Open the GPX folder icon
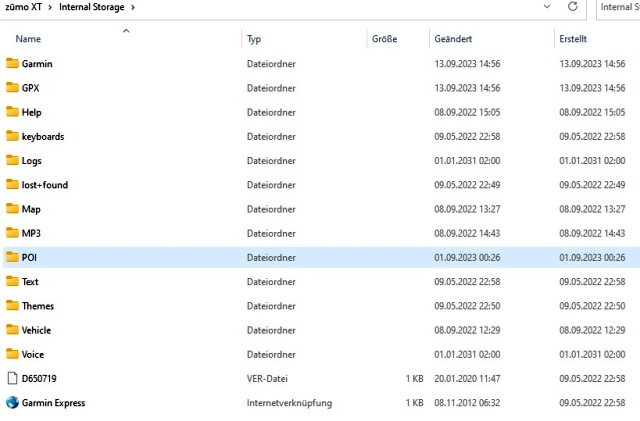The image size is (640, 421). pos(12,87)
